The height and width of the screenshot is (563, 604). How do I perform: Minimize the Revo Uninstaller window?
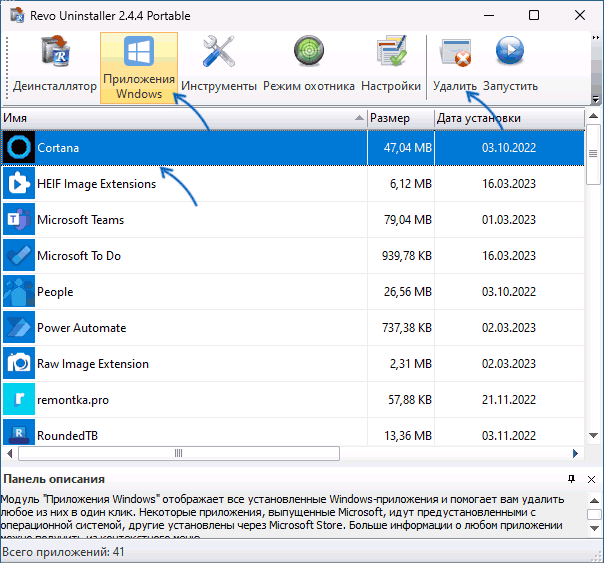pos(489,15)
